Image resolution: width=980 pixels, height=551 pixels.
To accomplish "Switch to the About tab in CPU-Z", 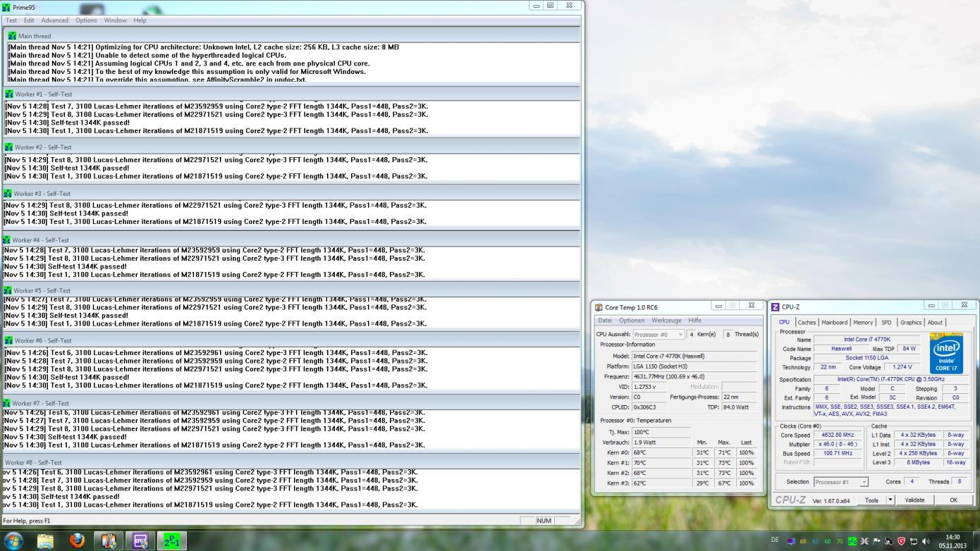I will pos(935,322).
